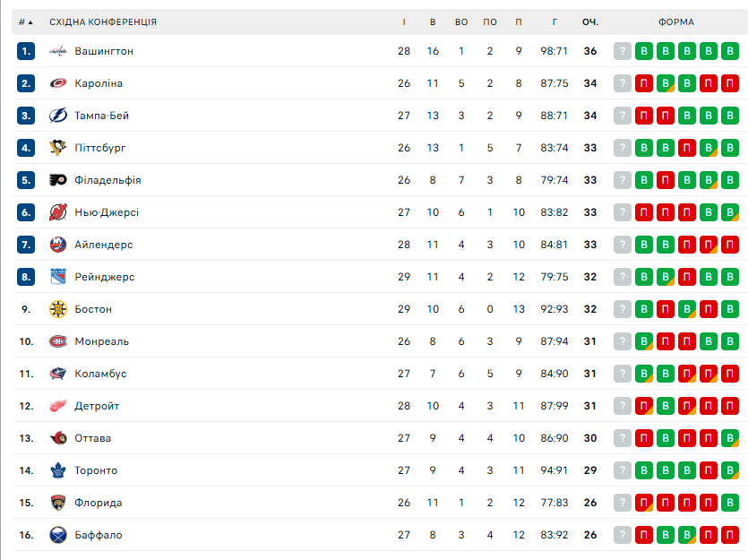Image resolution: width=748 pixels, height=560 pixels.
Task: Click the ФОРМА column header
Action: click(675, 22)
